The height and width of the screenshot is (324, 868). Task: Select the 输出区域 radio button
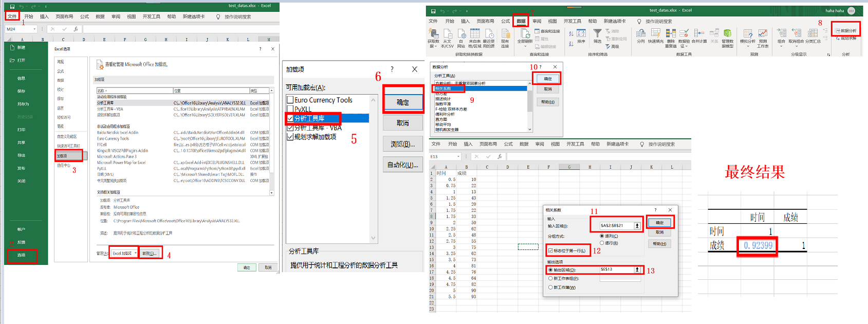(550, 269)
